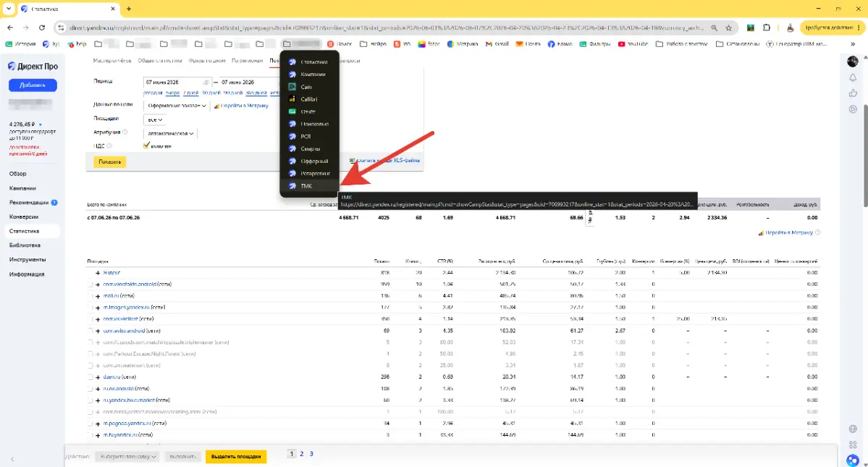This screenshot has width=868, height=467.
Task: Open Конверсии in the left sidebar
Action: coord(24,217)
